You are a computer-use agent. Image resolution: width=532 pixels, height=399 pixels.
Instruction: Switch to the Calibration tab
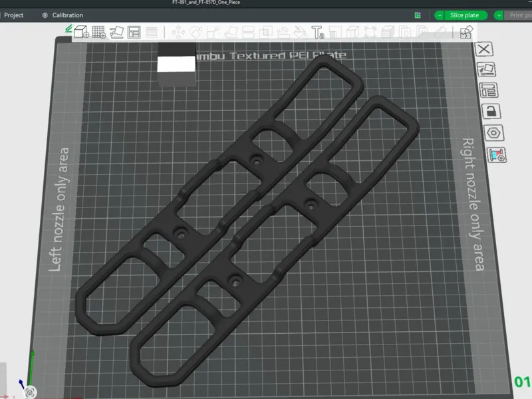coord(63,15)
